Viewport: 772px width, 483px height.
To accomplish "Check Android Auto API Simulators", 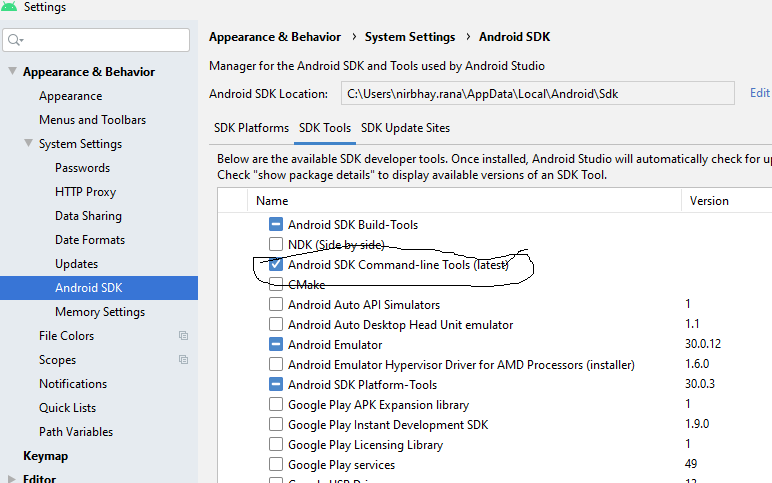I will 276,304.
